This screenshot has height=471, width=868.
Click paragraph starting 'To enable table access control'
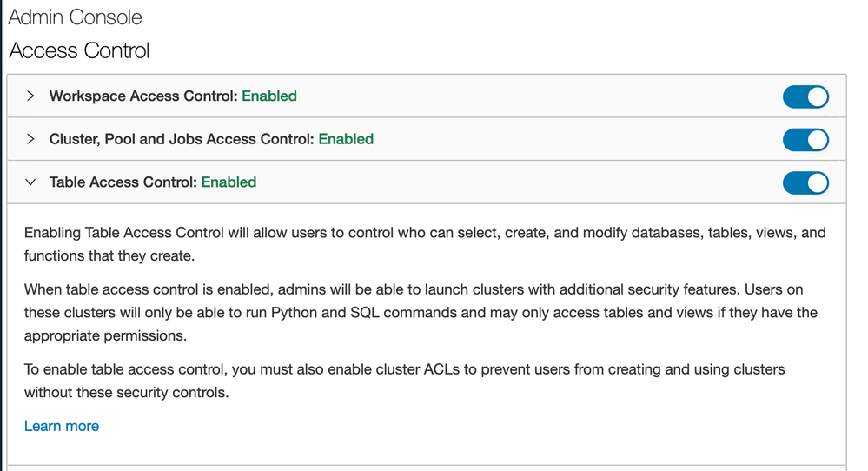point(404,381)
